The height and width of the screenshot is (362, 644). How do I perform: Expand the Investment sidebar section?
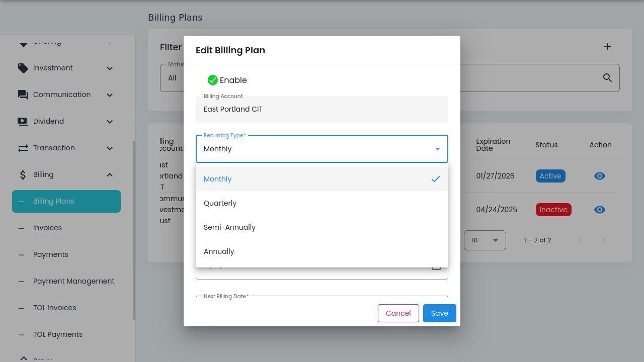110,68
